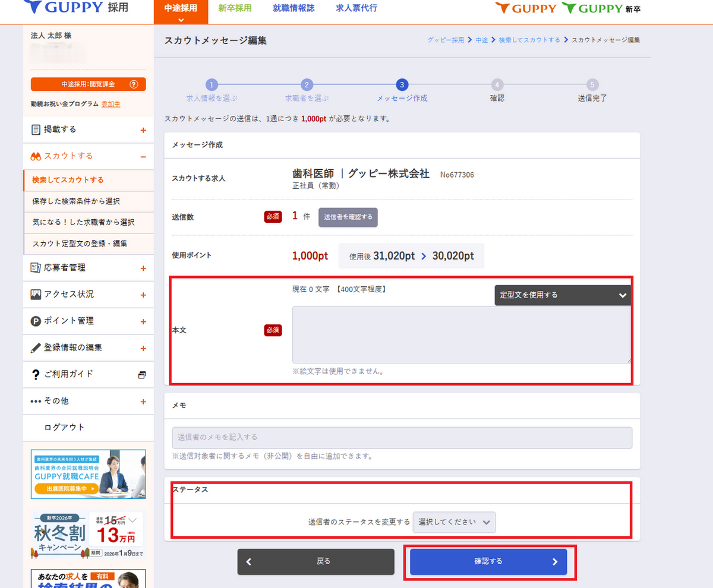Click the image icon beside アクセス状況
Viewport: 713px width, 588px height.
36,295
